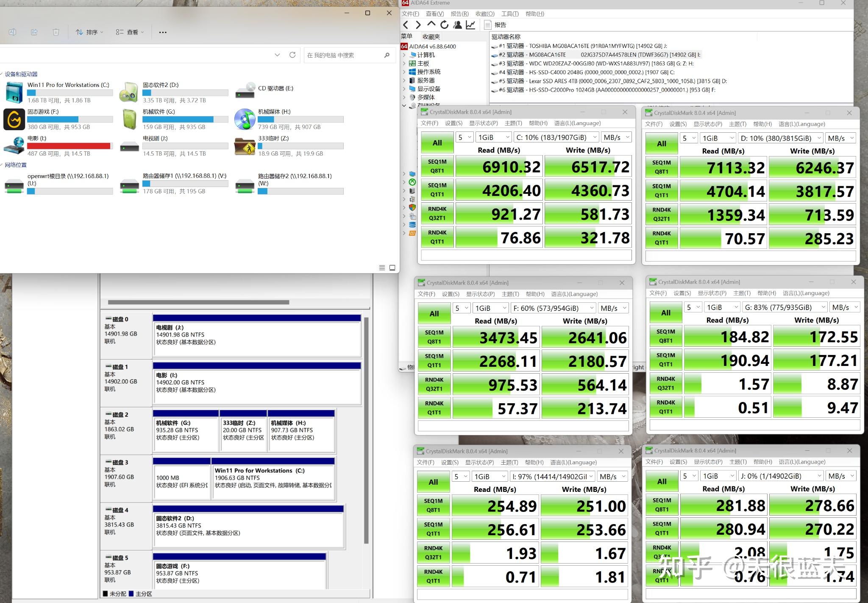Viewport: 868px width, 603px height.
Task: Switch to AIDA64 菜单 tab
Action: pyautogui.click(x=406, y=36)
